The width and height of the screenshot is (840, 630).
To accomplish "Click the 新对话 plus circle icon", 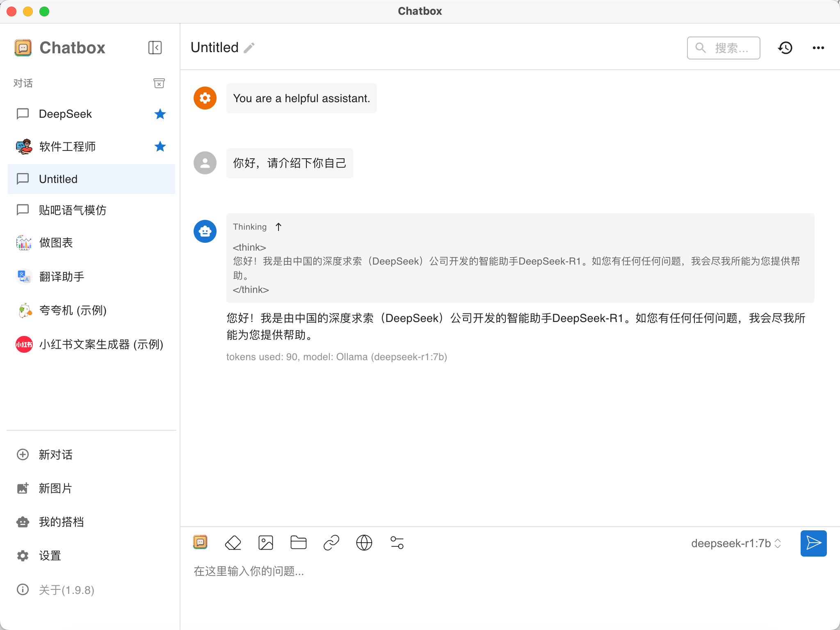I will click(23, 454).
